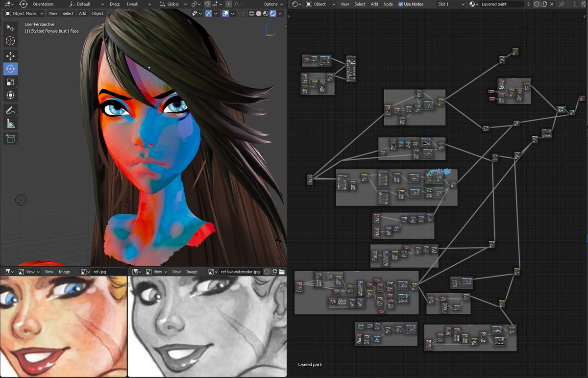Open Image menu in right image editor

(192, 272)
